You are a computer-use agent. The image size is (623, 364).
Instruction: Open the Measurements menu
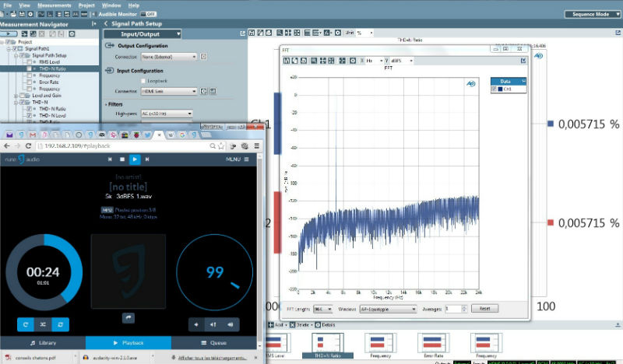pyautogui.click(x=54, y=5)
